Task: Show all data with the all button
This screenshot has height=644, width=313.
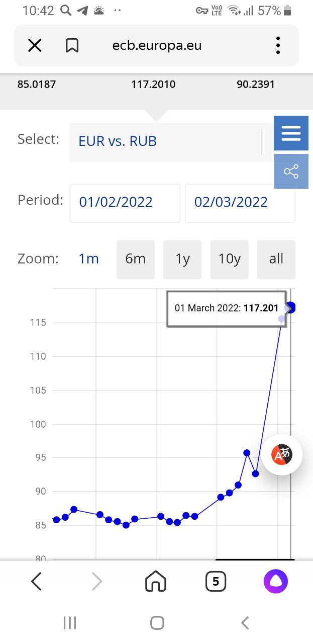Action: 276,259
